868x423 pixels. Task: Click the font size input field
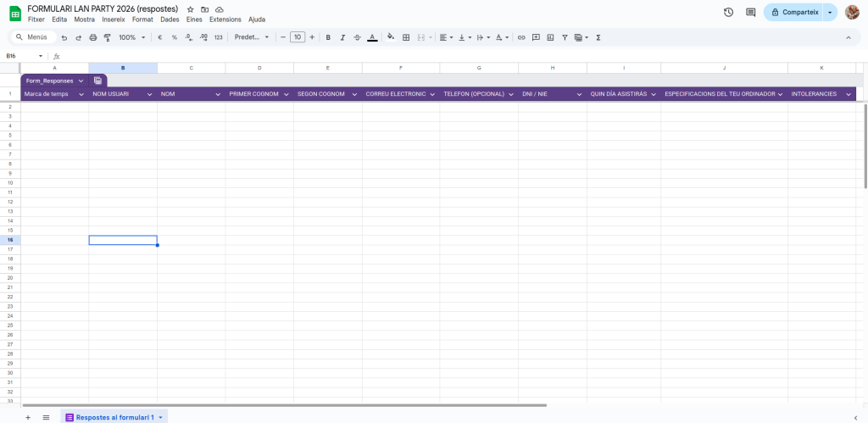point(297,37)
